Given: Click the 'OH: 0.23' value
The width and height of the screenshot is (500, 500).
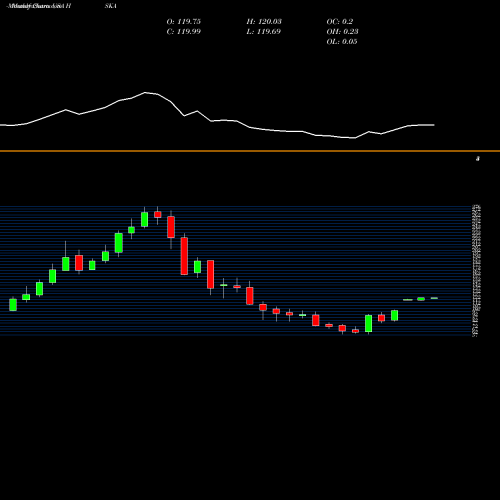Looking at the screenshot, I should [x=342, y=32].
